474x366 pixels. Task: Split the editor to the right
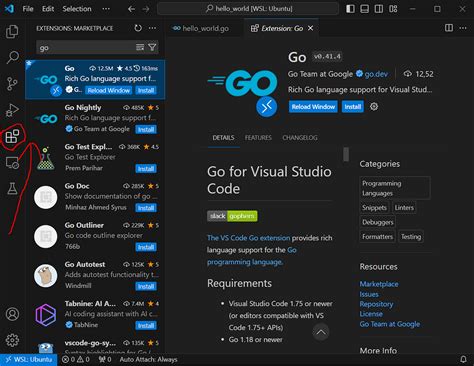click(x=449, y=28)
